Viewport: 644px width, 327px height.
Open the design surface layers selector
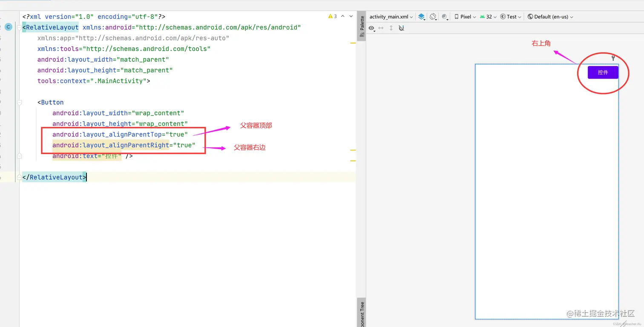coord(422,17)
